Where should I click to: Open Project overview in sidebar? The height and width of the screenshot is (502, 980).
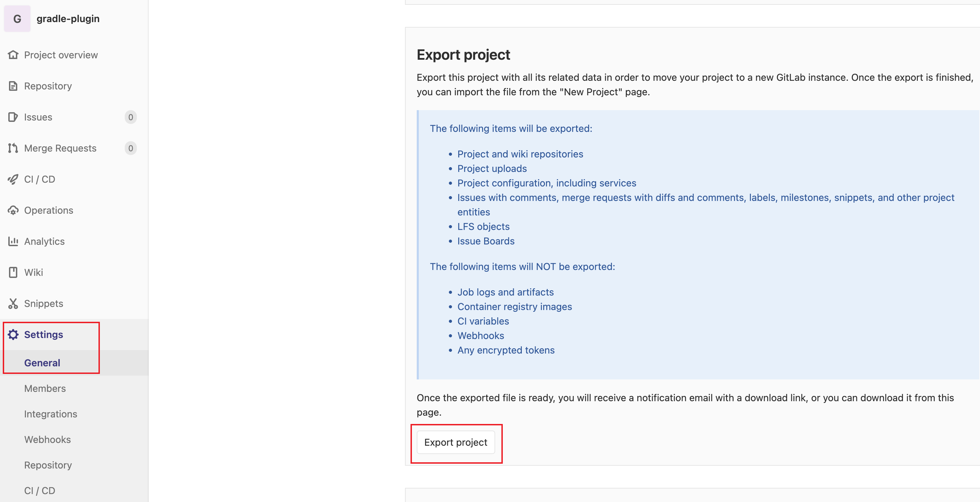(x=61, y=55)
